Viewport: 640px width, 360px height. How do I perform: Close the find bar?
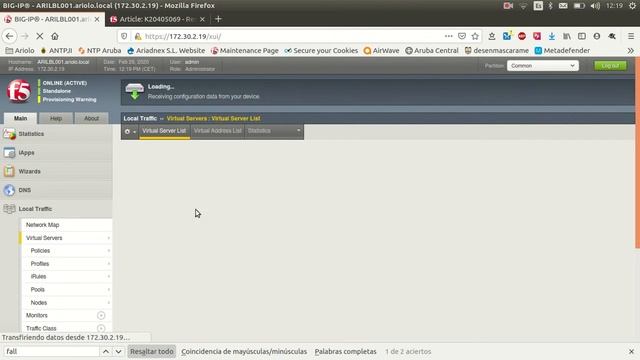coord(631,351)
